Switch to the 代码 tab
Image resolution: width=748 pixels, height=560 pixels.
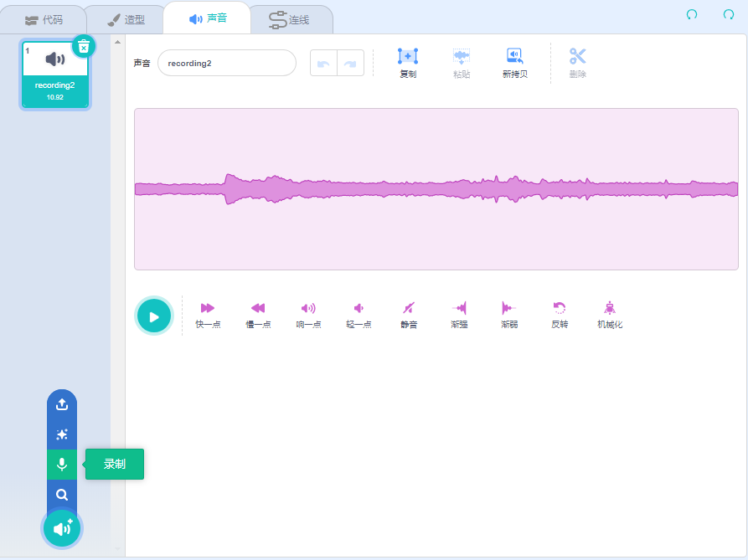click(x=44, y=20)
